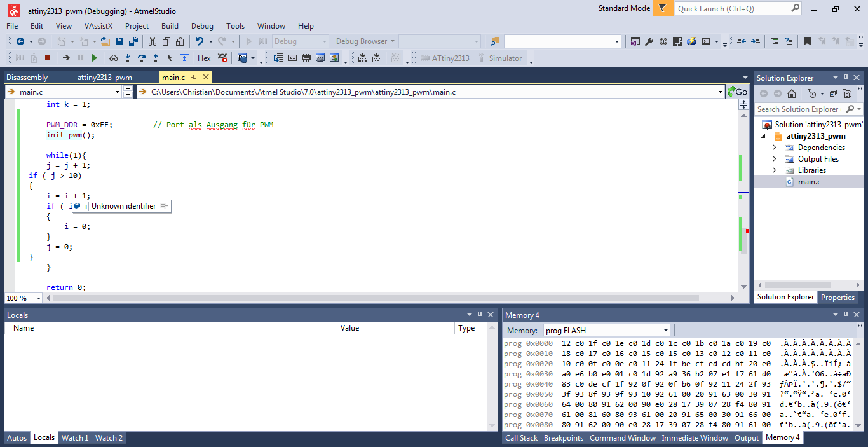Click the Open File folder icon
868x447 pixels.
(105, 41)
